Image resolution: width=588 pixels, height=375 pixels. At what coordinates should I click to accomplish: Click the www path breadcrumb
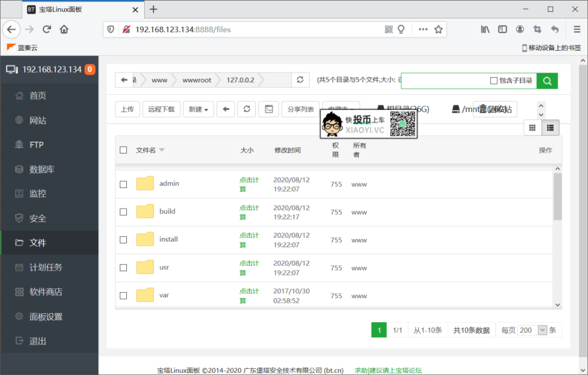160,80
